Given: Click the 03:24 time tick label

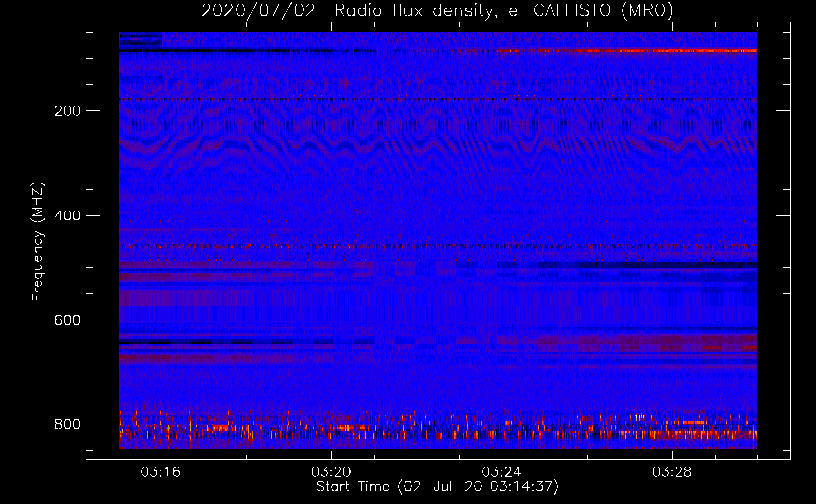Looking at the screenshot, I should click(502, 472).
